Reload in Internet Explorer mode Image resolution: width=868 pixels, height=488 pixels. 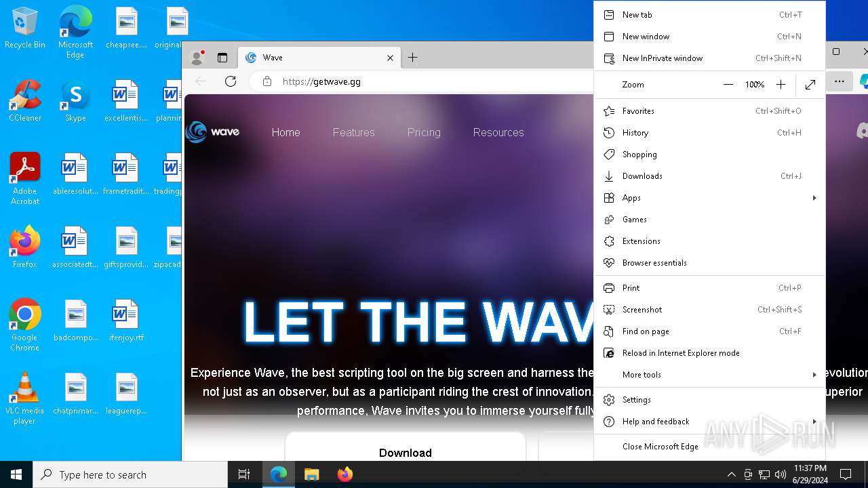pos(709,353)
